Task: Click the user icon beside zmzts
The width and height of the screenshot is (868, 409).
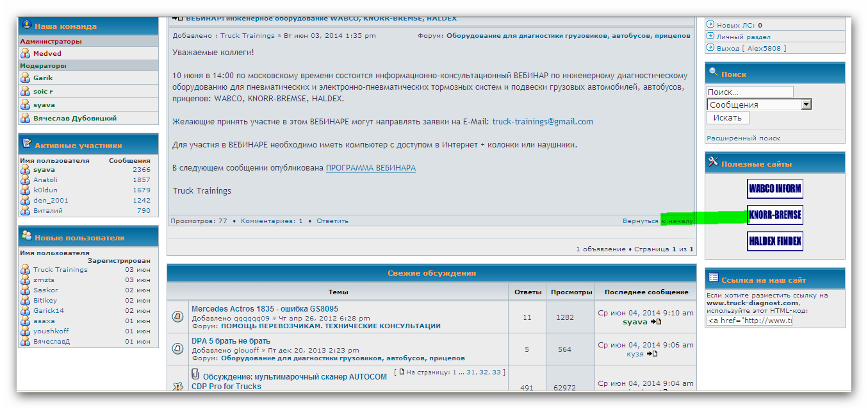Action: tap(25, 280)
